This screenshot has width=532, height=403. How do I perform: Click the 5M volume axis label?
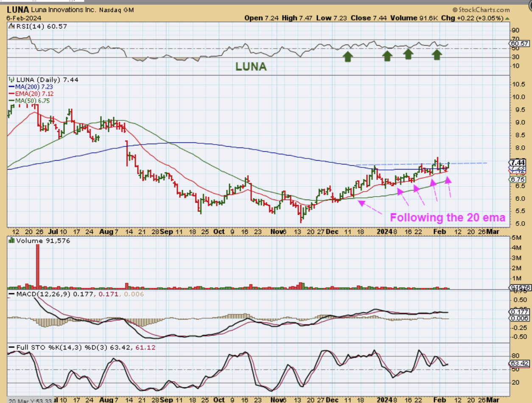517,237
